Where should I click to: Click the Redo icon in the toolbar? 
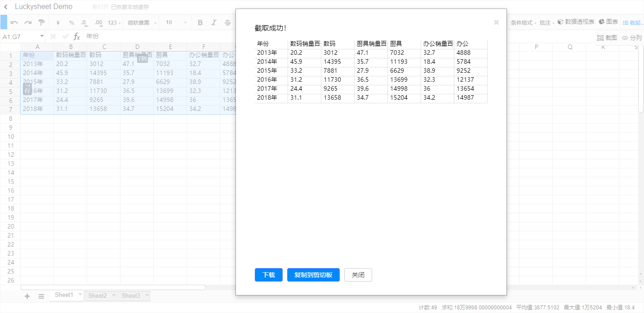(x=28, y=22)
